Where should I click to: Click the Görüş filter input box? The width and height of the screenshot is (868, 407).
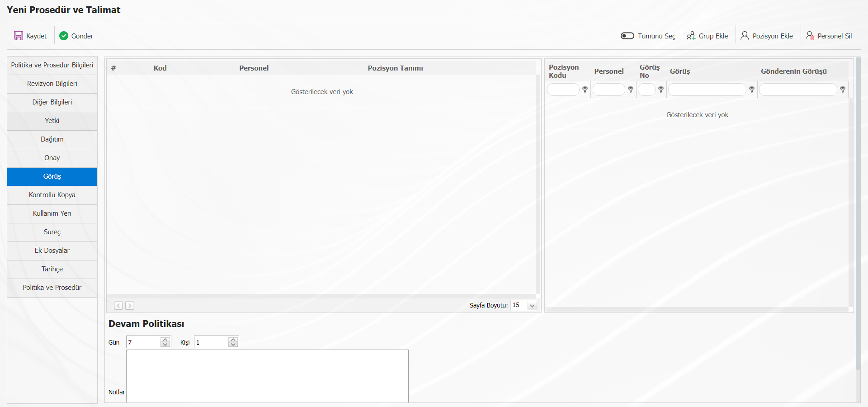[x=707, y=90]
